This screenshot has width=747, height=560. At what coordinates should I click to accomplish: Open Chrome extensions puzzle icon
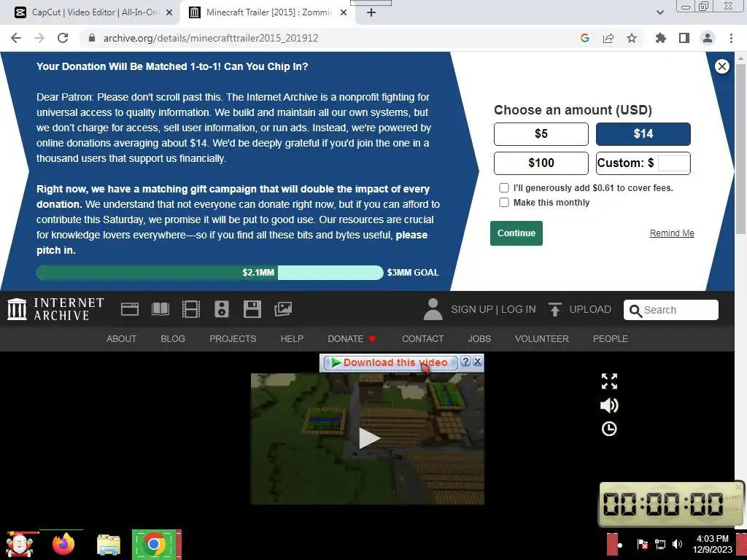click(x=660, y=38)
